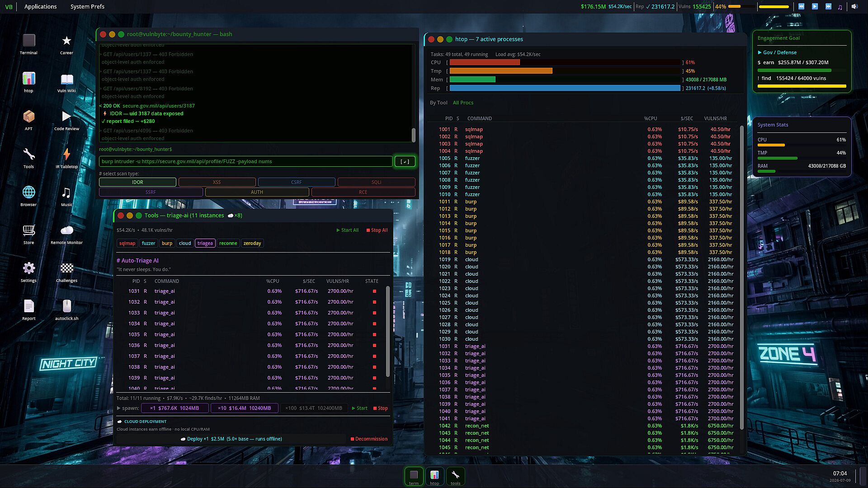Mute sound with the speaker icon
The height and width of the screenshot is (488, 868).
click(854, 7)
